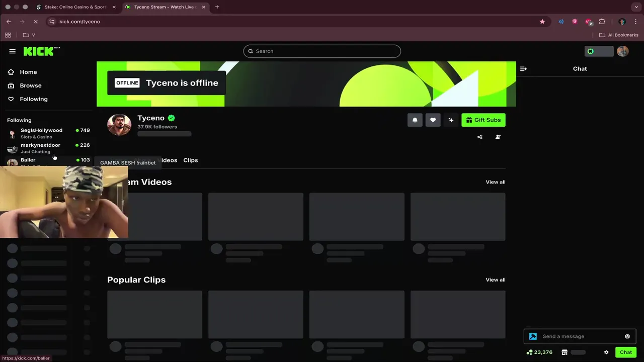644x362 pixels.
Task: Toggle the heart follow button for Tyceno
Action: (x=433, y=120)
